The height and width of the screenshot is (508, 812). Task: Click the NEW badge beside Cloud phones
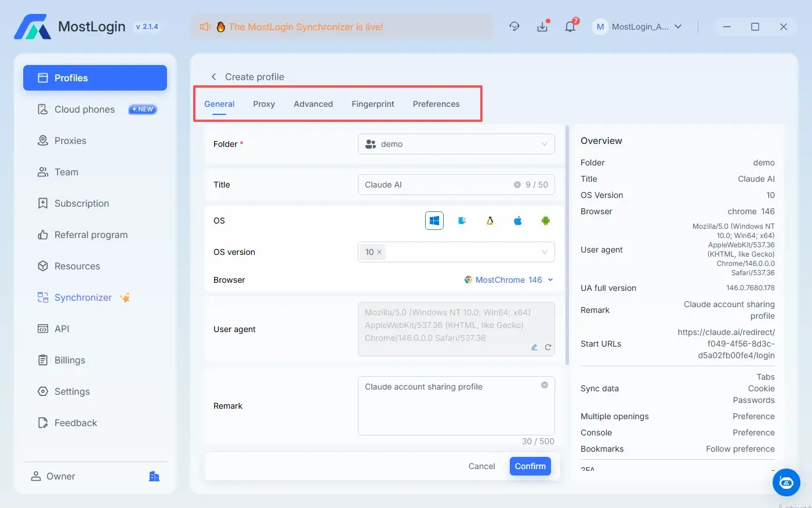(x=143, y=109)
